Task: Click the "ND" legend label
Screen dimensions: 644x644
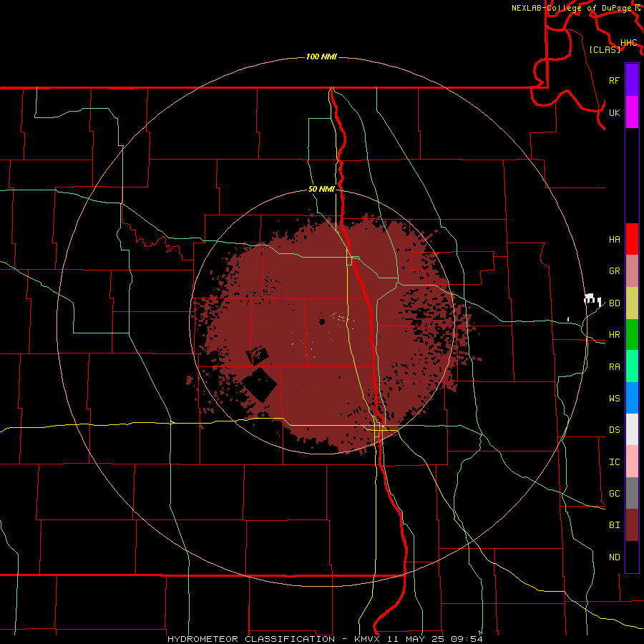Action: tap(614, 557)
